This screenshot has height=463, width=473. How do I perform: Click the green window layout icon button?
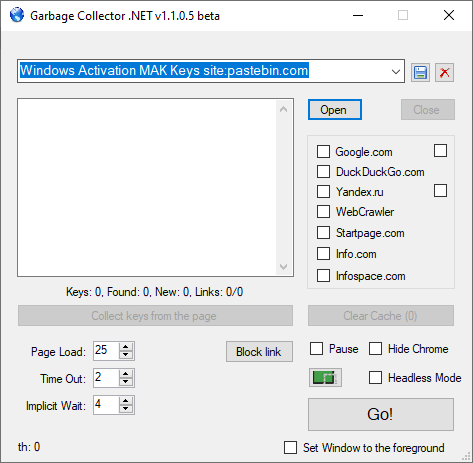point(325,378)
